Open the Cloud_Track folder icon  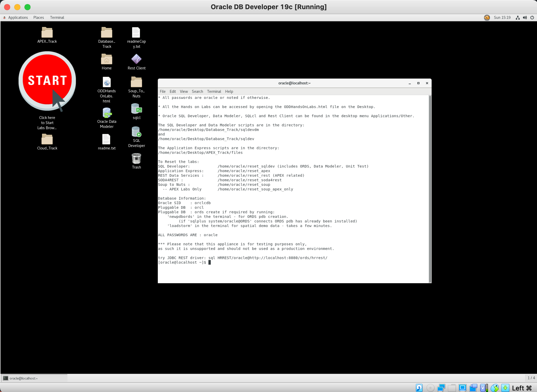tap(47, 142)
